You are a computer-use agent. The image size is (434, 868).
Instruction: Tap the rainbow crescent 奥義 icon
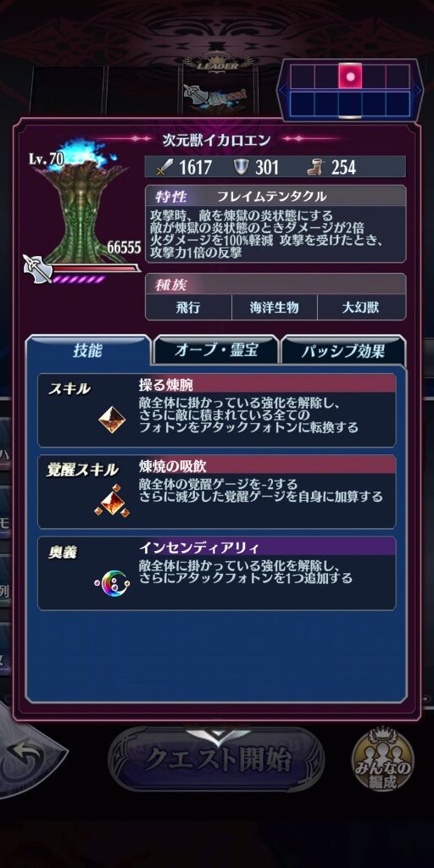pos(112,583)
